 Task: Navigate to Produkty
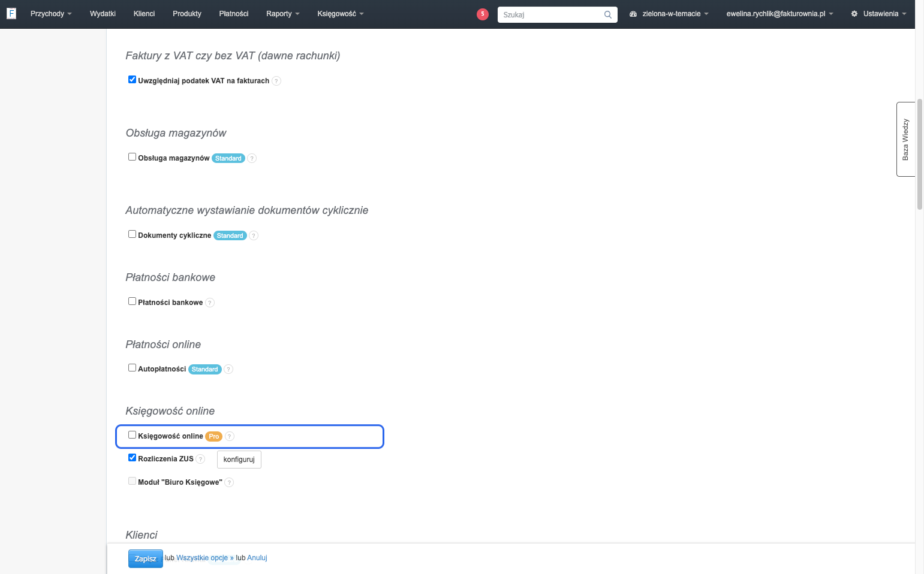coord(187,14)
